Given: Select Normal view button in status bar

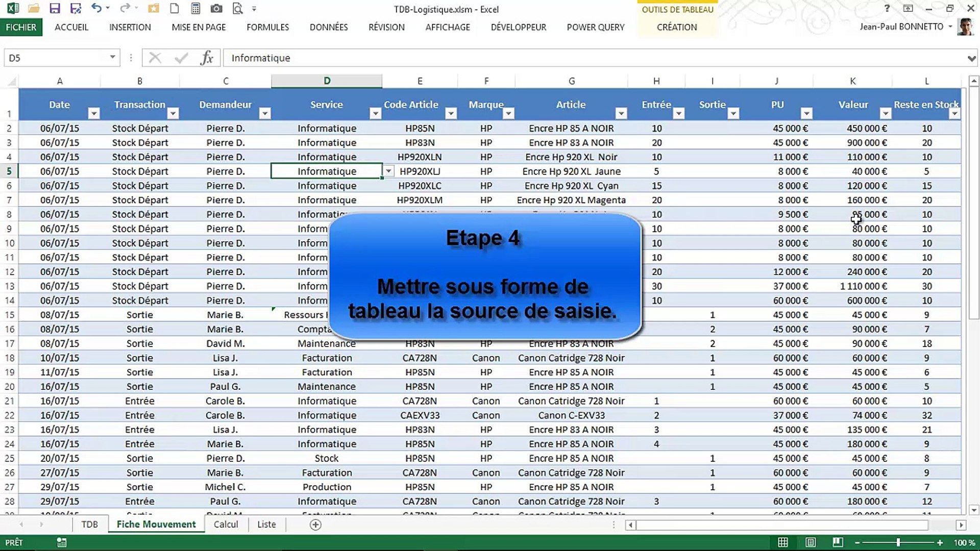Looking at the screenshot, I should click(x=783, y=542).
